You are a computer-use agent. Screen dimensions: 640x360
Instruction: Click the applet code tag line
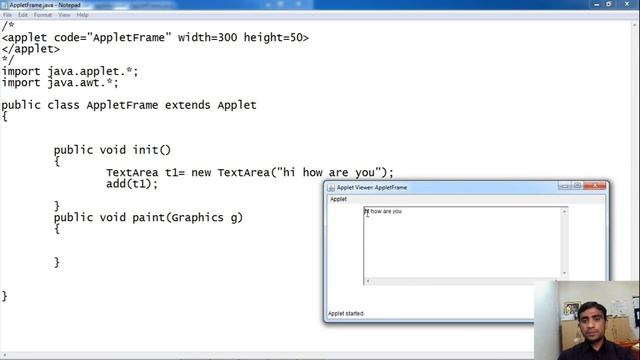pos(155,38)
